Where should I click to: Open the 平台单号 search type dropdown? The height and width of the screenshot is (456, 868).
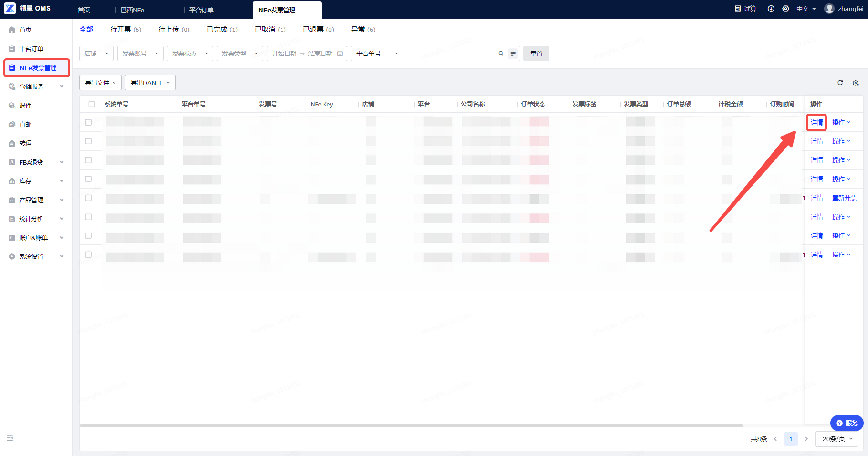(x=377, y=53)
